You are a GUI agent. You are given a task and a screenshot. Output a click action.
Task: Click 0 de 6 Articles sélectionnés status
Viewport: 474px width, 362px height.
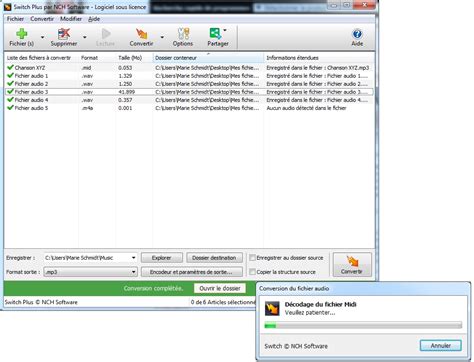click(223, 302)
